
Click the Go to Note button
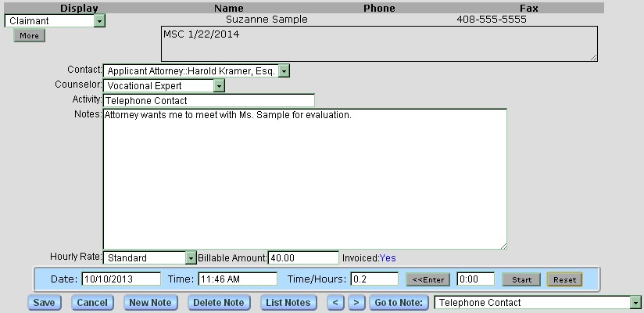[399, 303]
